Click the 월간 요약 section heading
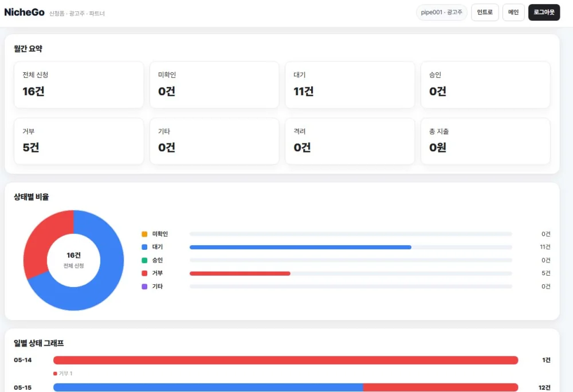Screen dimensions: 573x392 point(28,49)
